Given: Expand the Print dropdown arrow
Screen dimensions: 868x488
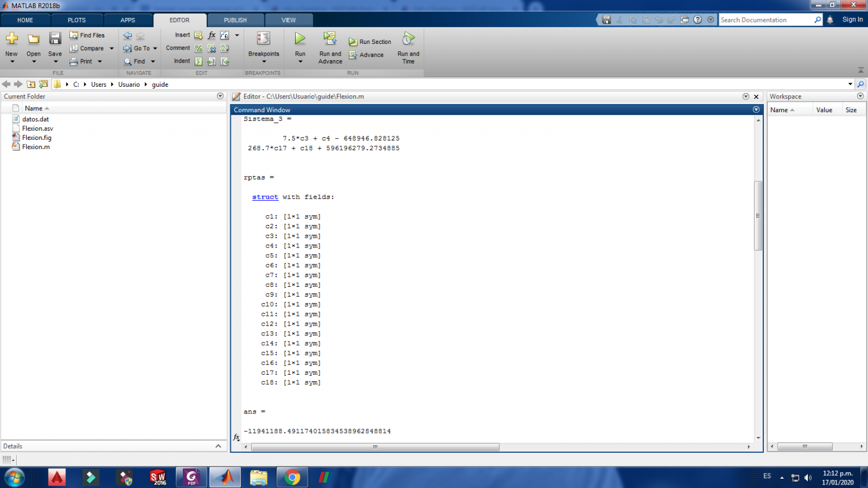Looking at the screenshot, I should coord(100,61).
